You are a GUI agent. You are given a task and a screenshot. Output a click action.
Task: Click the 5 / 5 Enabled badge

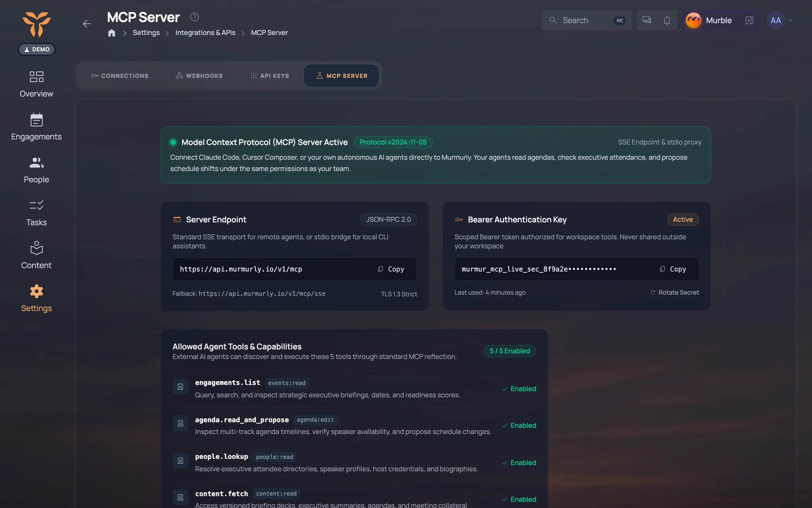pos(510,351)
